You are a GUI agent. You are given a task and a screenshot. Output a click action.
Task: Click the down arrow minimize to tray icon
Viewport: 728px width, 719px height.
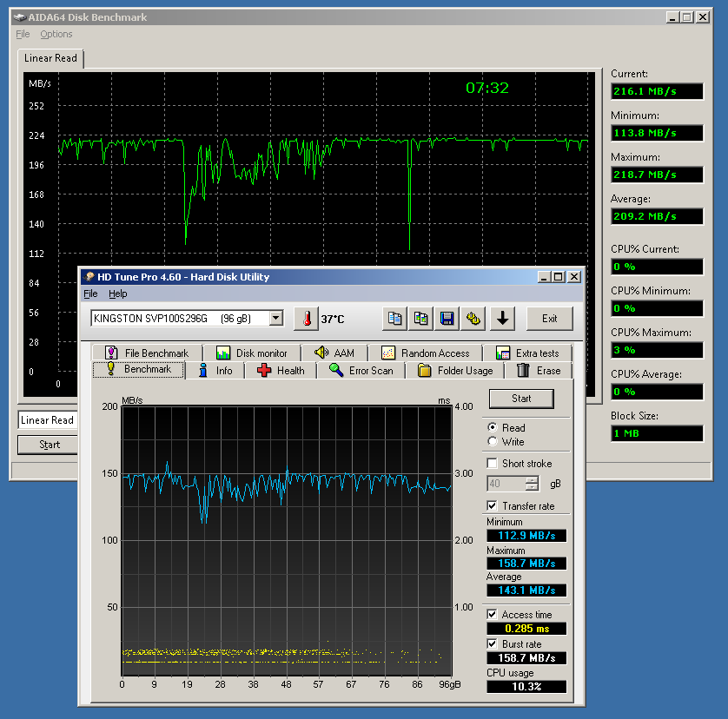[x=502, y=319]
